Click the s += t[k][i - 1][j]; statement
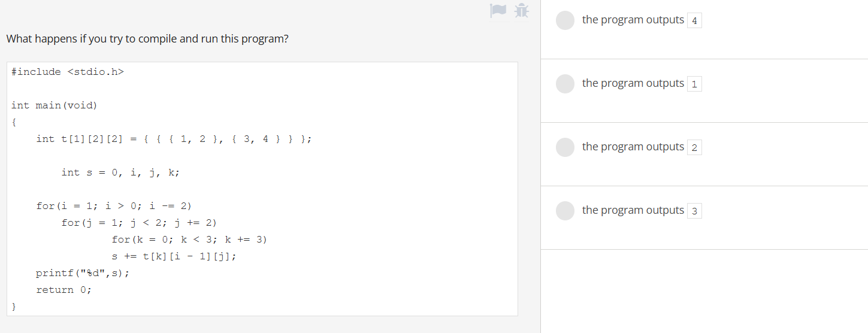The width and height of the screenshot is (868, 333). pos(174,256)
